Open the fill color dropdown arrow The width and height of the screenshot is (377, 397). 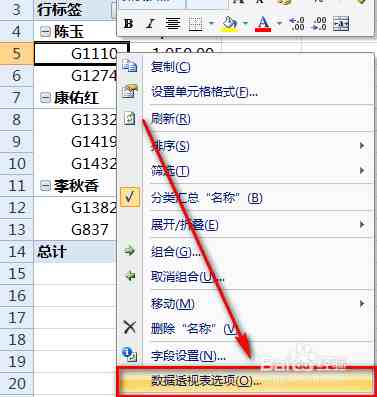click(x=245, y=24)
